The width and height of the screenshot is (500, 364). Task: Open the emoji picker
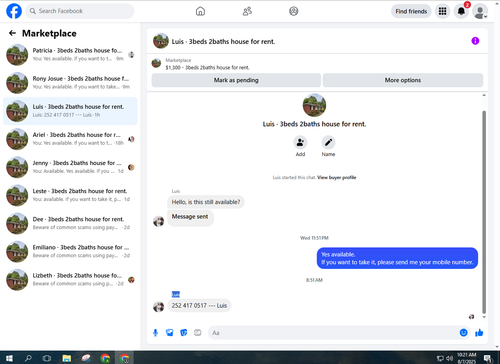click(463, 332)
